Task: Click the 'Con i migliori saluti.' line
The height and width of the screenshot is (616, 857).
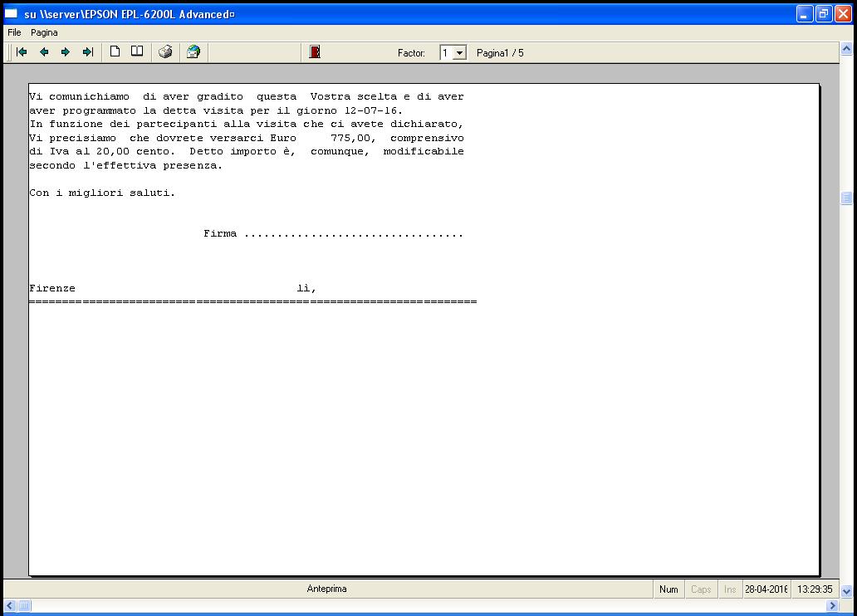Action: pos(102,193)
